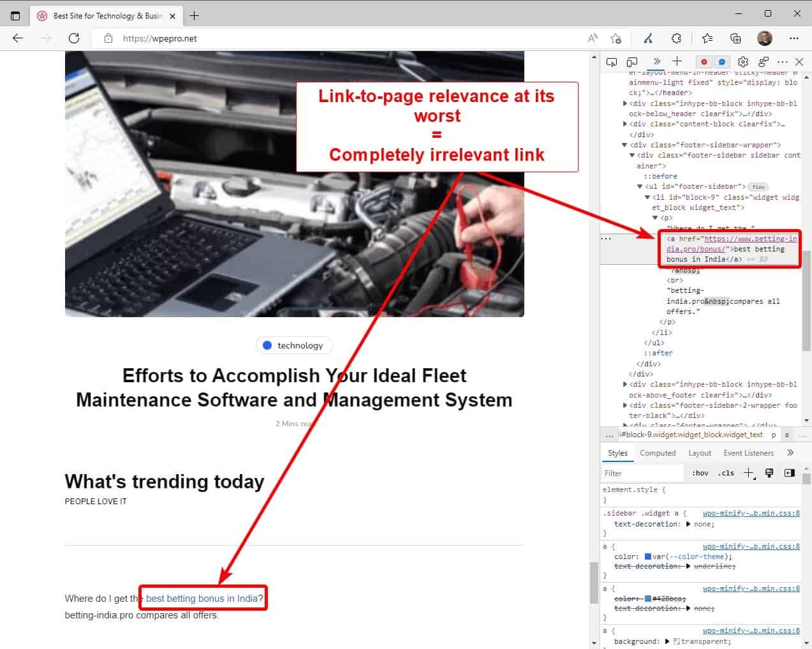Open the Fleet Maintenance Software article title

tap(294, 387)
